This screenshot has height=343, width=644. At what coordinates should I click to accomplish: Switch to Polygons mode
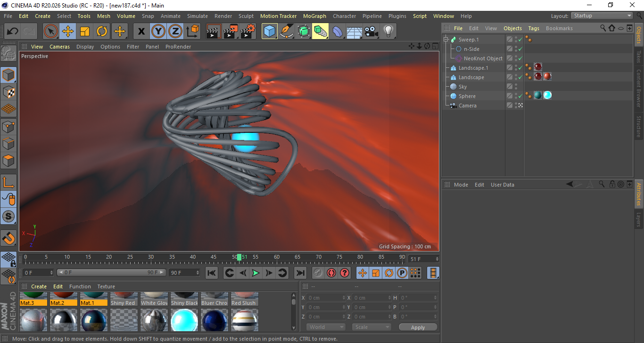pos(8,161)
